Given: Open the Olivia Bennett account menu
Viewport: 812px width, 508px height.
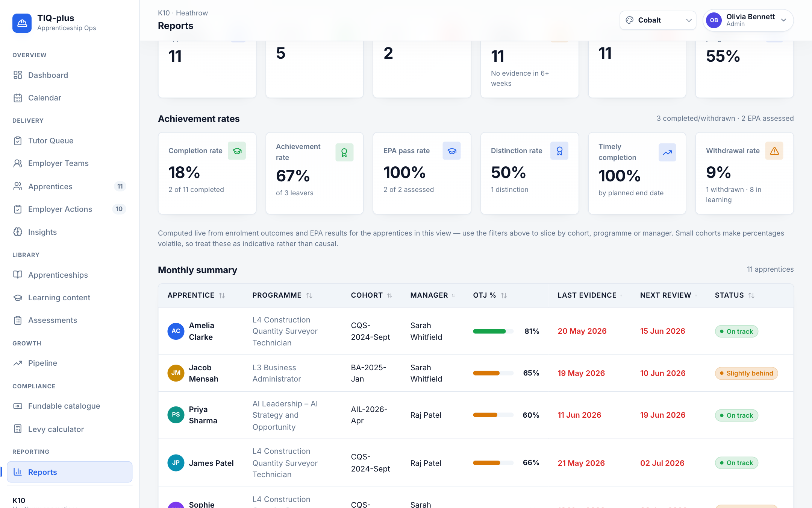Looking at the screenshot, I should point(748,20).
